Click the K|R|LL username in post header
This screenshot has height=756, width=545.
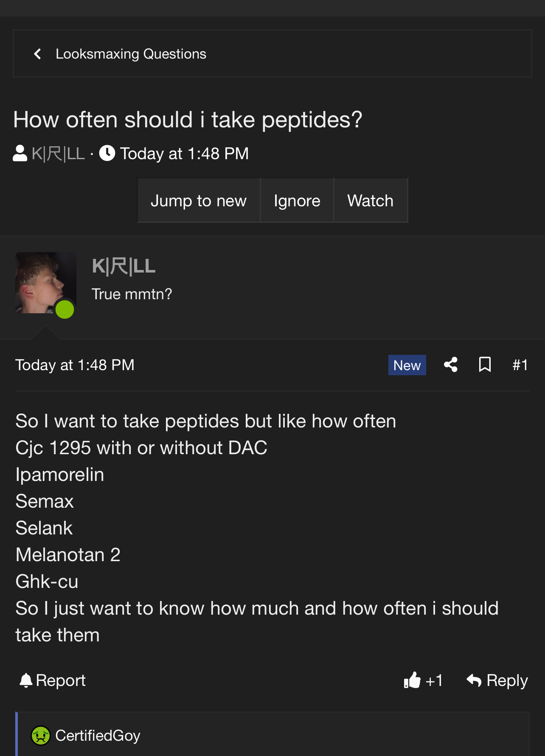(124, 266)
